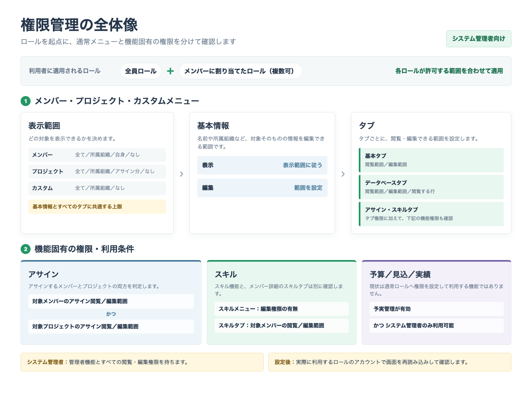532x399 pixels.
Task: Click the タブ card heading
Action: coord(367,126)
